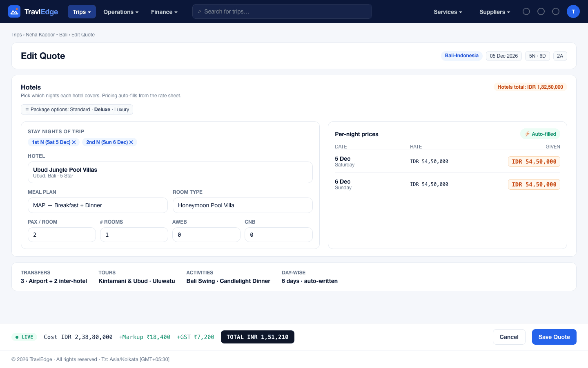Click the CNB input field
Viewport: 588px width, 368px height.
278,235
